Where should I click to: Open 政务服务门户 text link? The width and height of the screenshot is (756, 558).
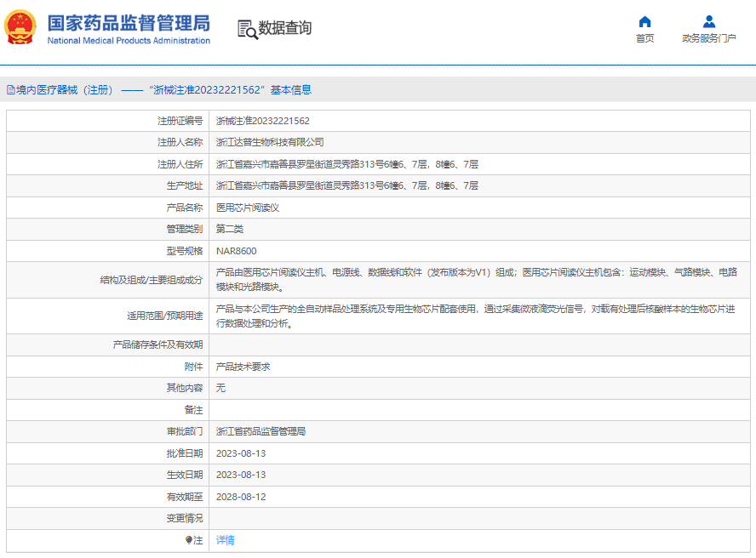pos(708,38)
